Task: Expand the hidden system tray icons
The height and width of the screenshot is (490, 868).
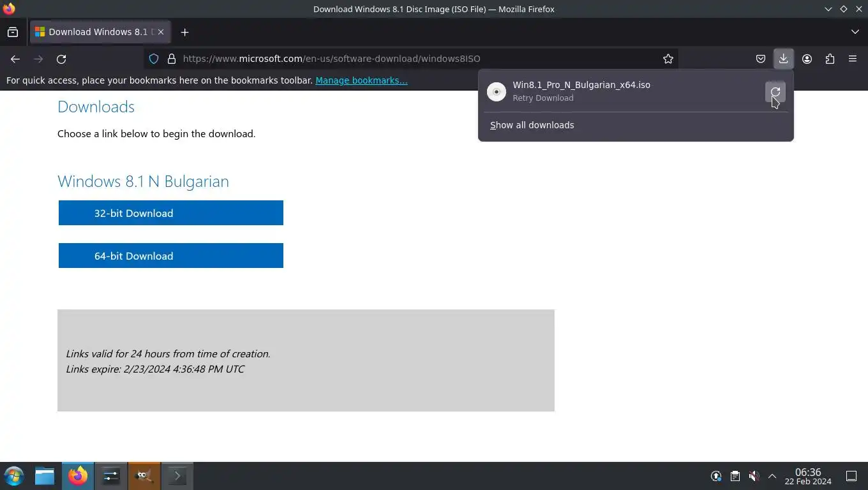Action: [x=772, y=476]
